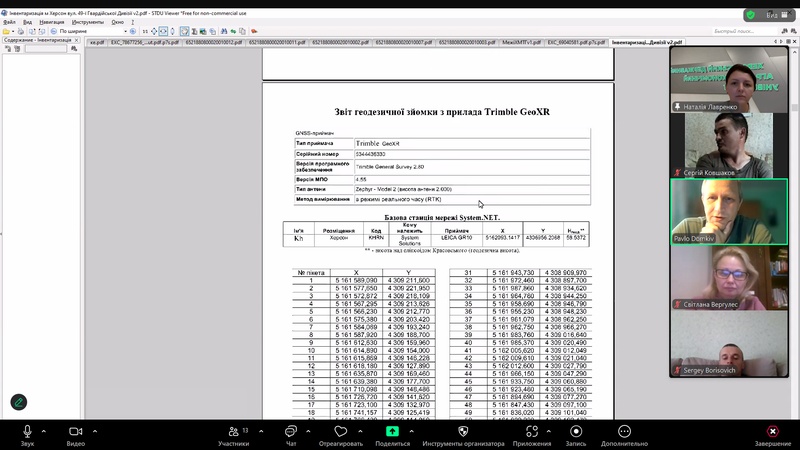
Task: Expand the arrow next to Участники
Action: pyautogui.click(x=261, y=431)
